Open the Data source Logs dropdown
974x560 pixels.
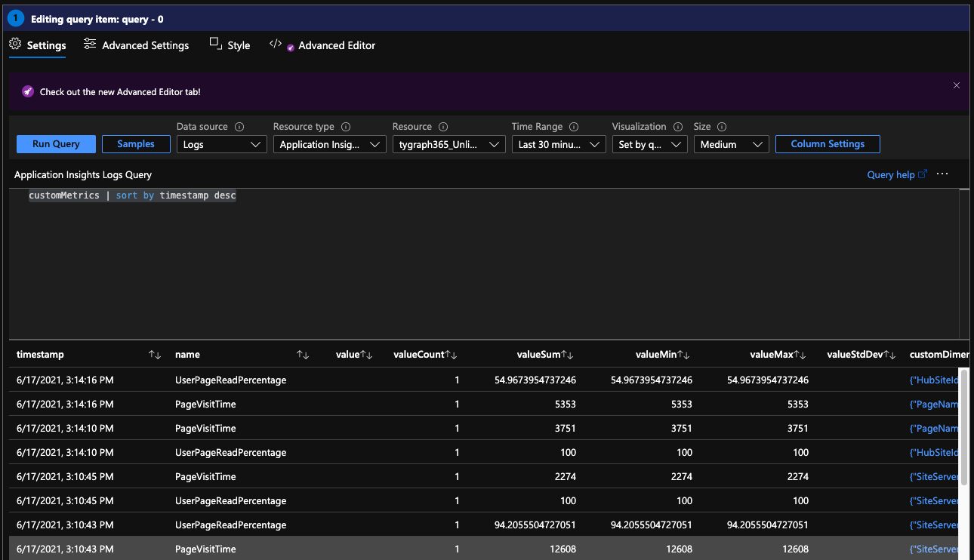tap(221, 144)
